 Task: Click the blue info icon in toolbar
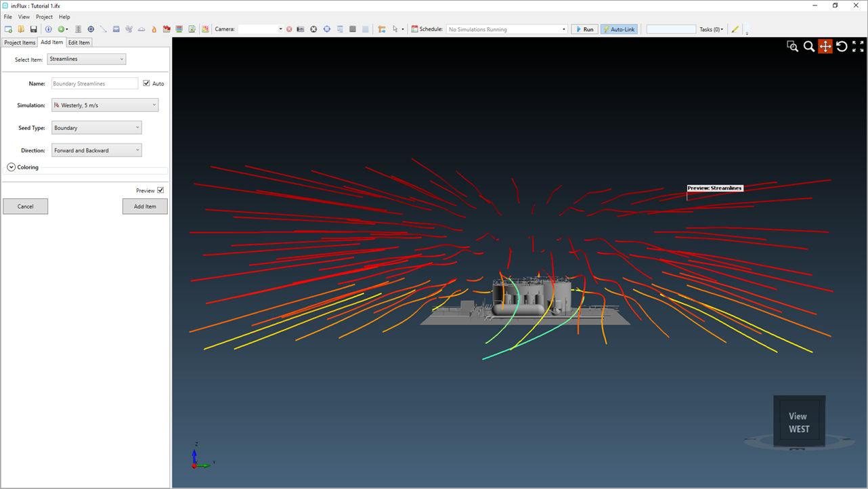click(48, 29)
